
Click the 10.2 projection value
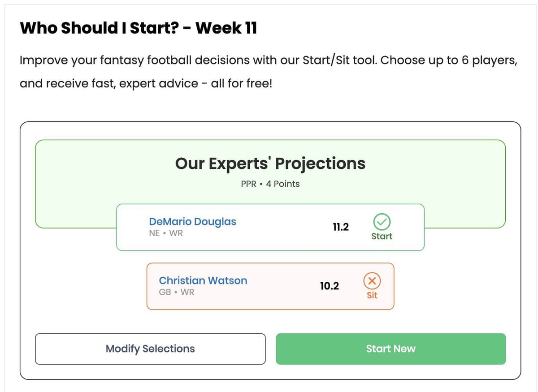[330, 286]
